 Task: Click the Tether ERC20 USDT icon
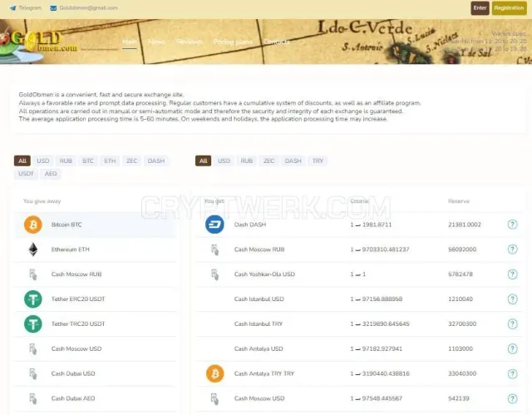pos(33,299)
